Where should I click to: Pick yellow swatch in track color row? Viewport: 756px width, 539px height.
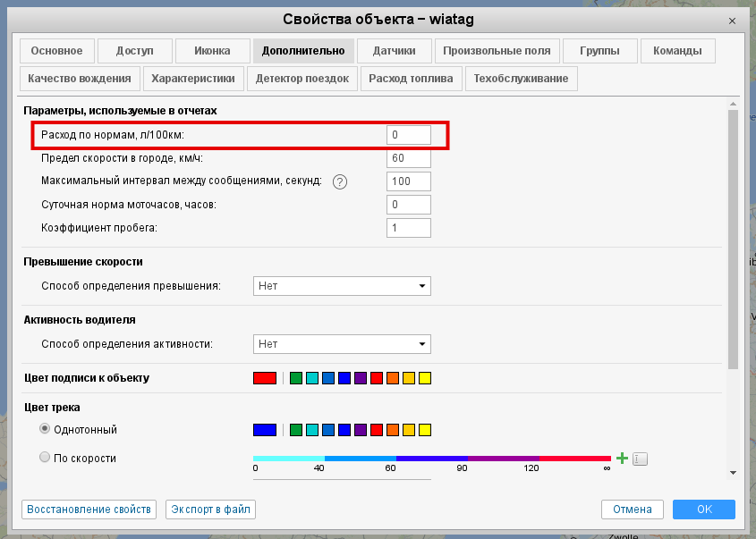tap(425, 430)
